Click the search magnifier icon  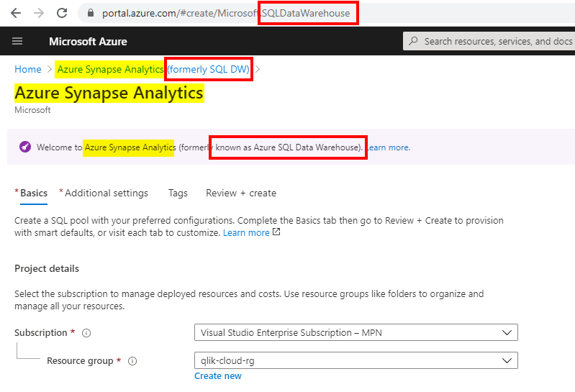pos(413,41)
